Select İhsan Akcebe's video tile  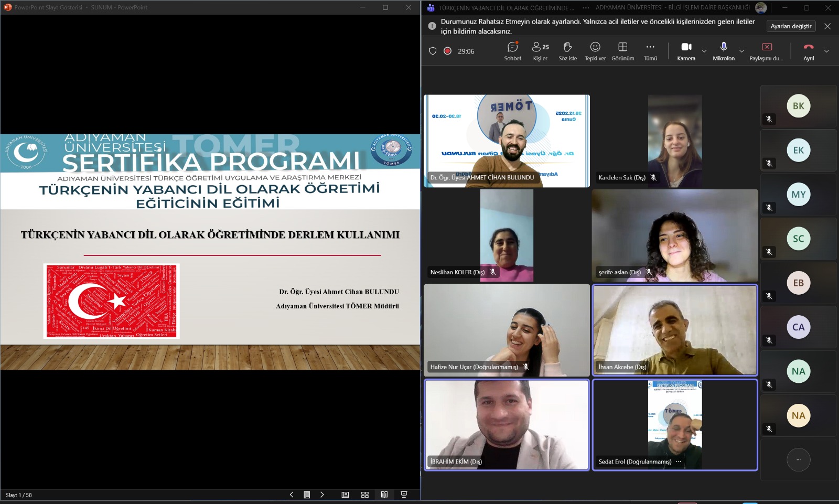pyautogui.click(x=675, y=330)
